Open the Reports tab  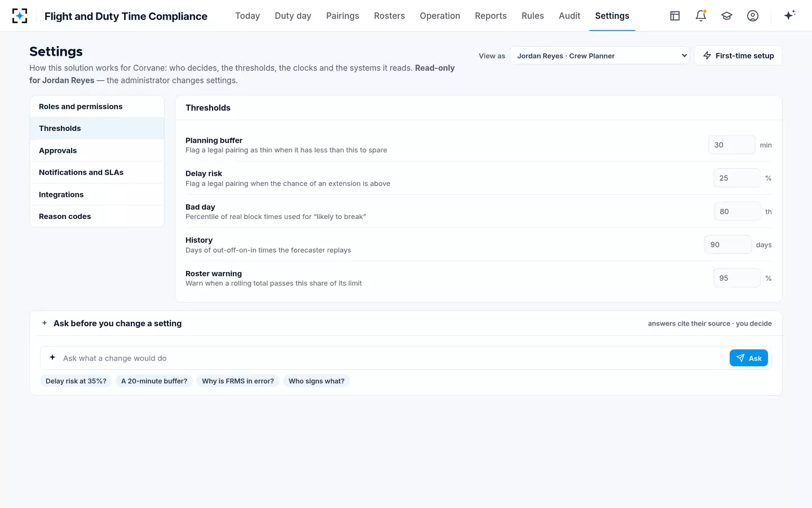pyautogui.click(x=491, y=16)
